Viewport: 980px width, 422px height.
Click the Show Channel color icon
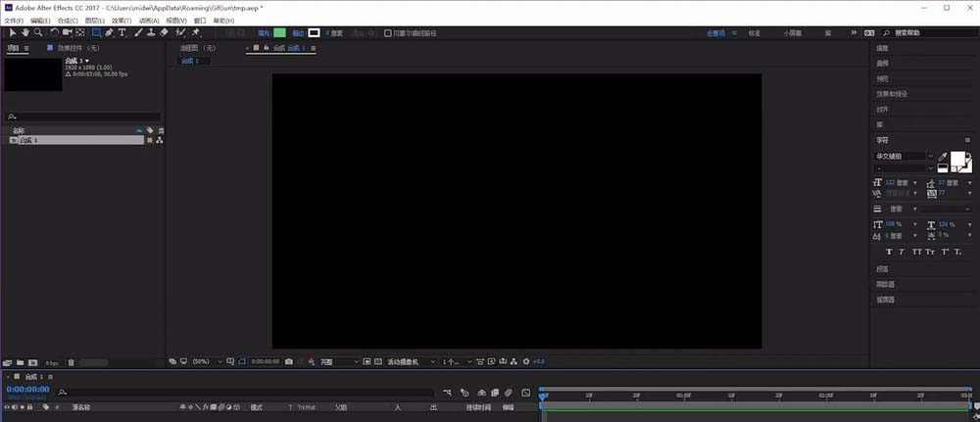312,361
